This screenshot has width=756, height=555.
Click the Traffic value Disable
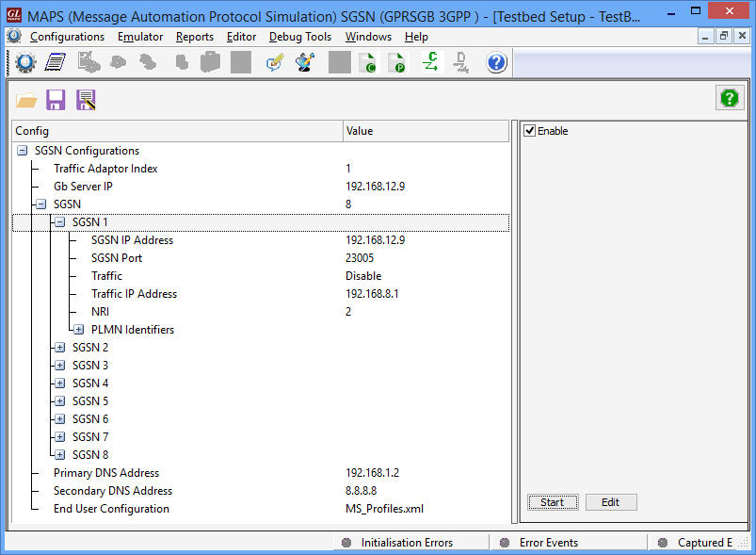[x=363, y=276]
